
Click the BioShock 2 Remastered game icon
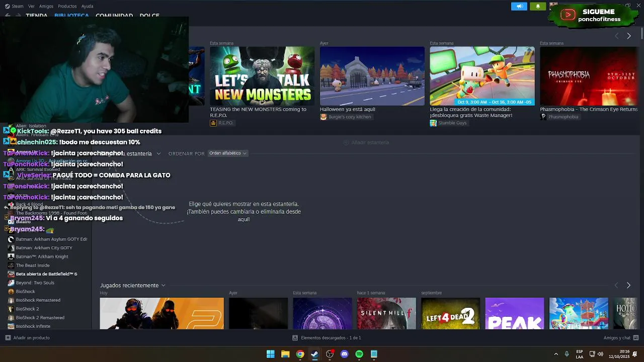pos(11,318)
